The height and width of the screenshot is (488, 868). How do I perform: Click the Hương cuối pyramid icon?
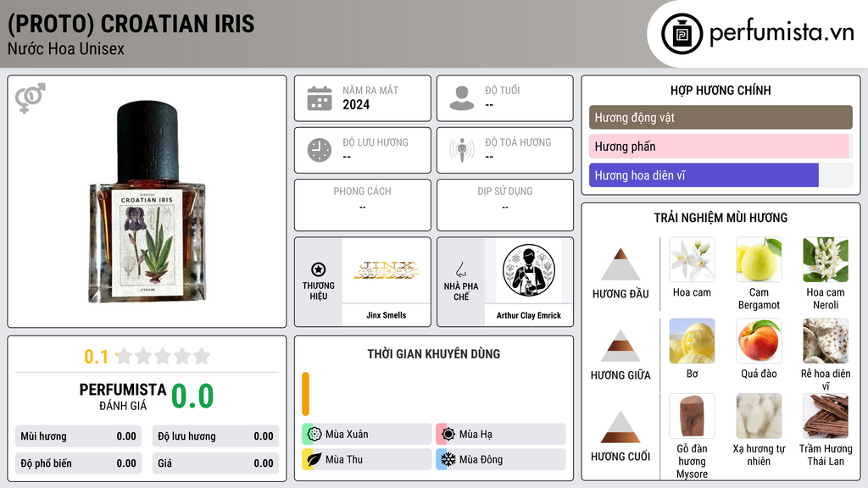(620, 427)
